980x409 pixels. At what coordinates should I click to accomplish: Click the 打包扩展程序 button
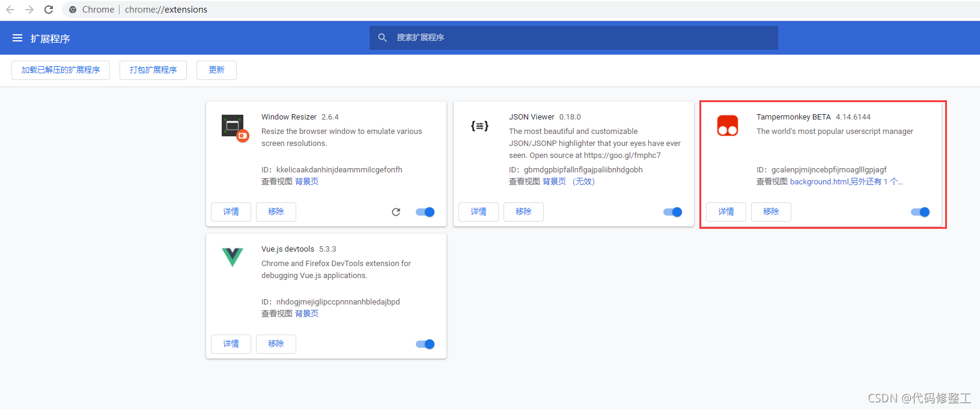click(x=153, y=70)
